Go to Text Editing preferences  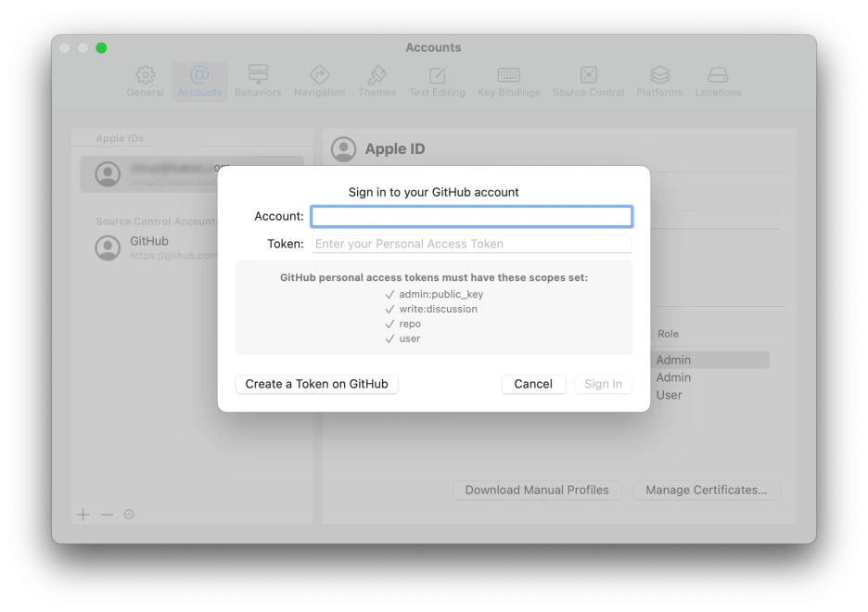pos(438,82)
